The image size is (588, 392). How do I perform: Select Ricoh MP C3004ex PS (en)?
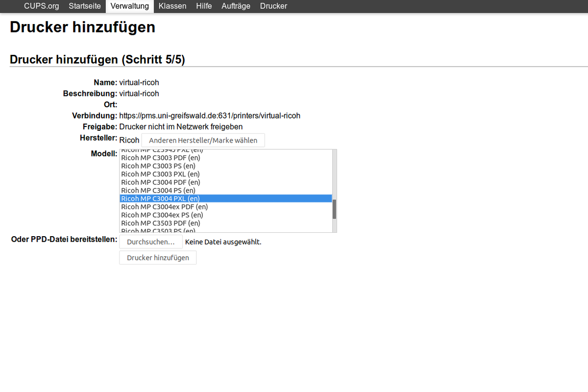162,215
